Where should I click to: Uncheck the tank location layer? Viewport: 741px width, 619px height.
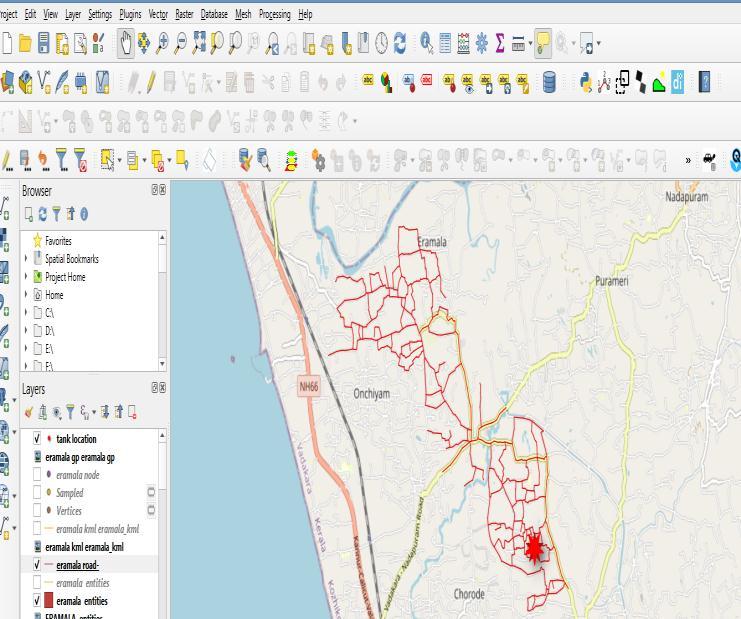(38, 439)
